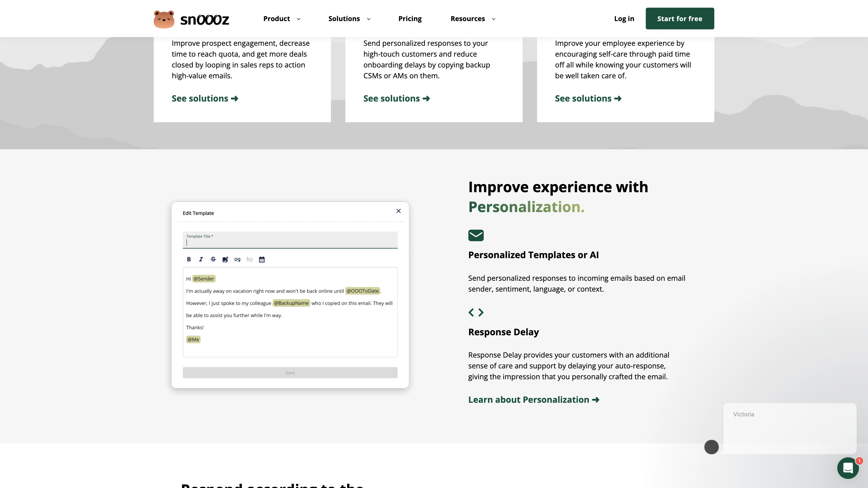Click Log in

click(624, 19)
